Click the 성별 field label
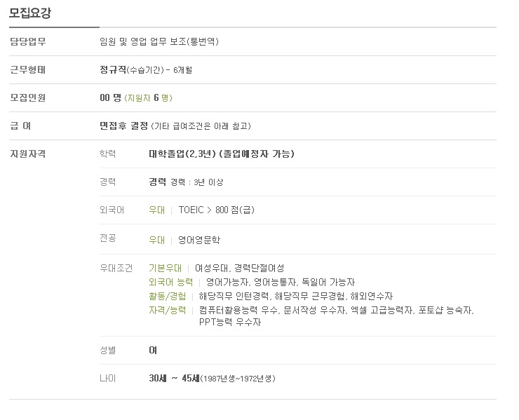 (108, 350)
